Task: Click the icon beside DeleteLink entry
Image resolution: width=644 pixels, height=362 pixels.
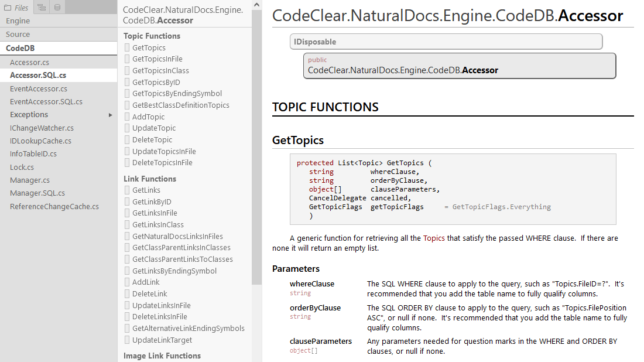Action: click(x=127, y=294)
